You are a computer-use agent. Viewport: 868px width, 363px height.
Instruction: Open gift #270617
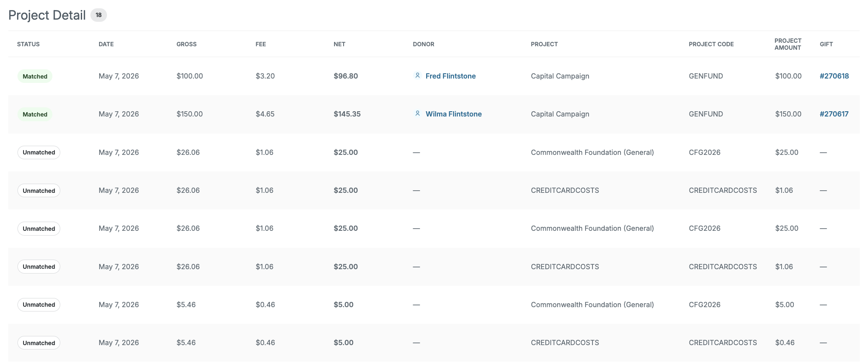pyautogui.click(x=834, y=114)
